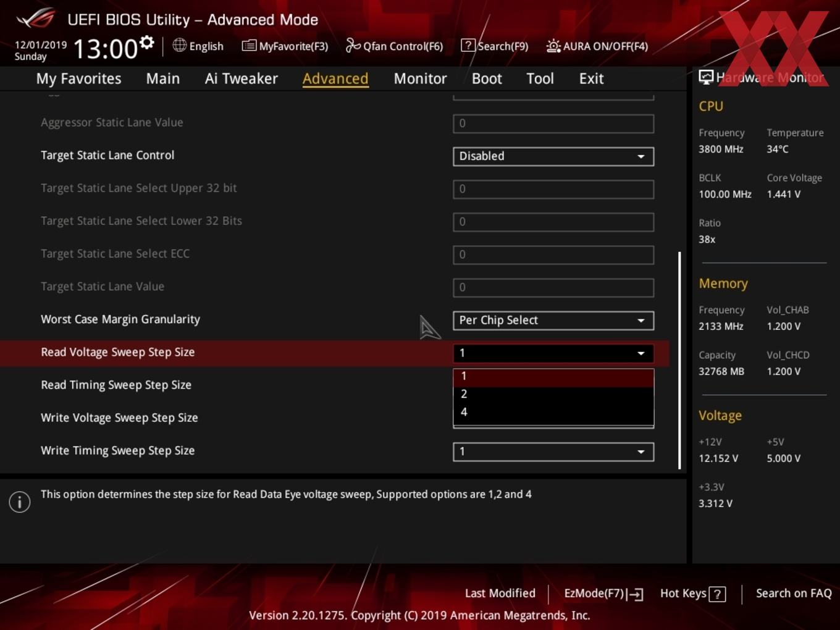
Task: Open Ai Tweaker tab
Action: (241, 78)
